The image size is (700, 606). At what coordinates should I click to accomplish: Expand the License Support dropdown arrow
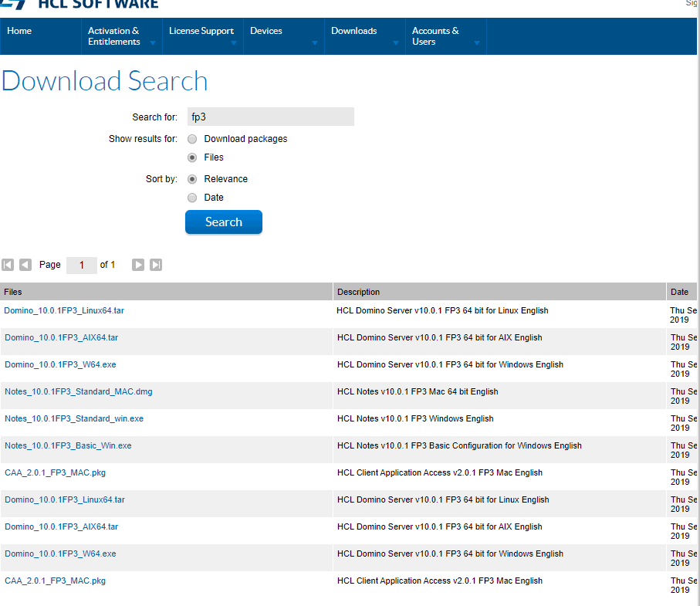(234, 43)
